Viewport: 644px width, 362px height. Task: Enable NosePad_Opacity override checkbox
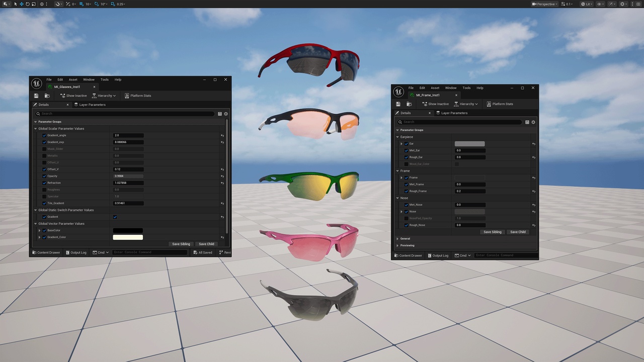[x=407, y=218]
